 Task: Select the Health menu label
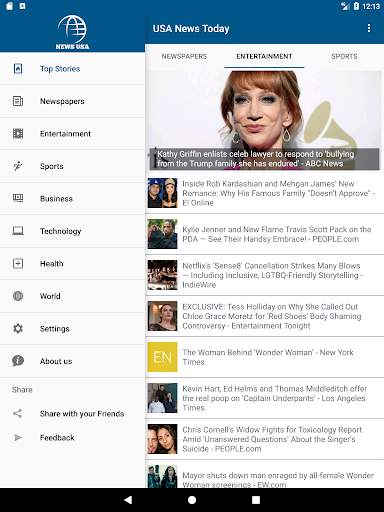52,263
